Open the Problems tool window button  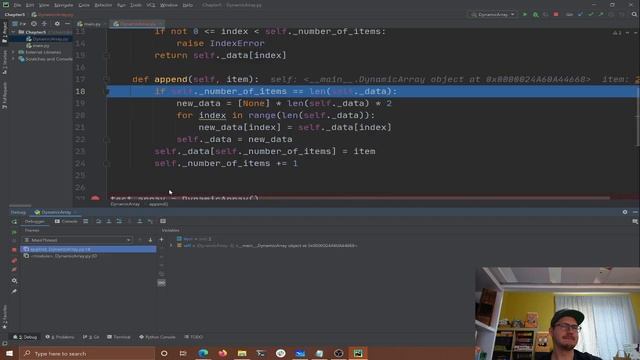pos(60,337)
